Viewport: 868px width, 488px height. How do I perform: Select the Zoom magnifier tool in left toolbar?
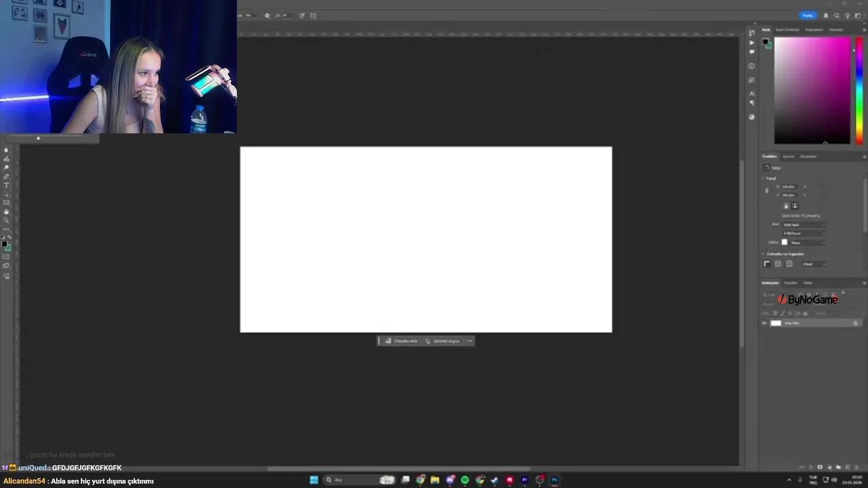tap(6, 220)
